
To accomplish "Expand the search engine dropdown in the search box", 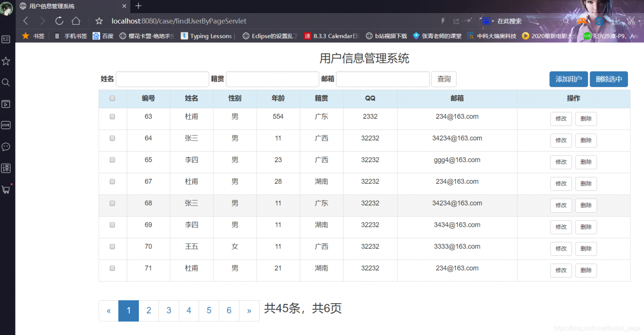I will click(492, 21).
